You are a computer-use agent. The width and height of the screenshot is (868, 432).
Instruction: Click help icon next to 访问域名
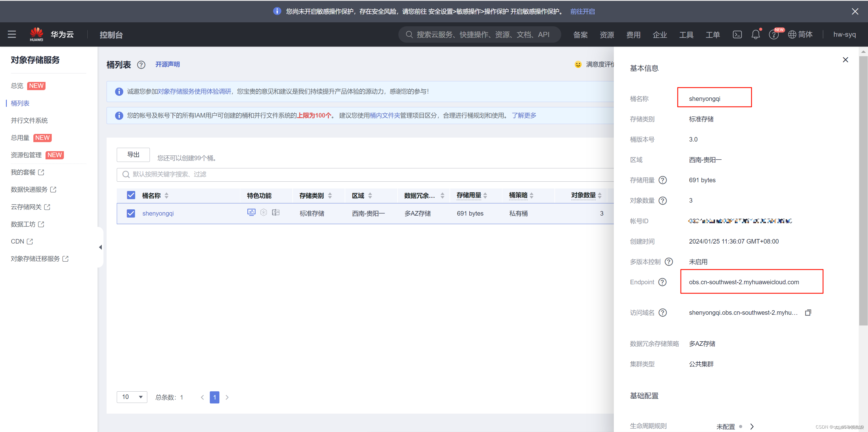pos(662,312)
